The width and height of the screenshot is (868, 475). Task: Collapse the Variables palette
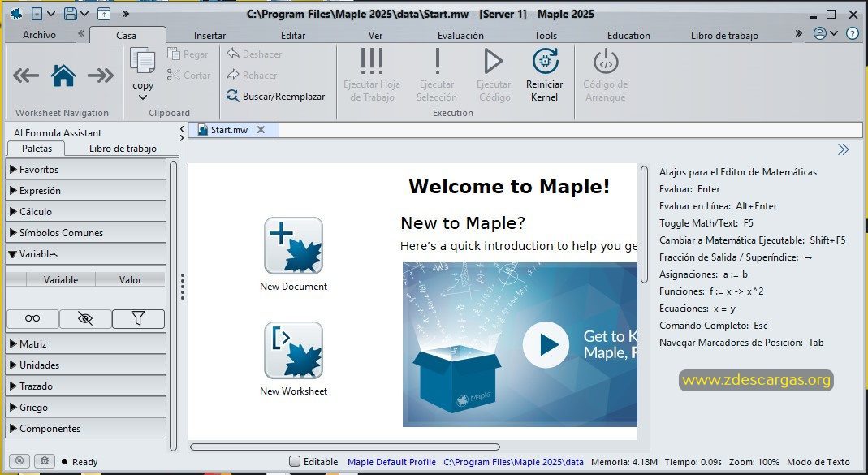(x=85, y=253)
